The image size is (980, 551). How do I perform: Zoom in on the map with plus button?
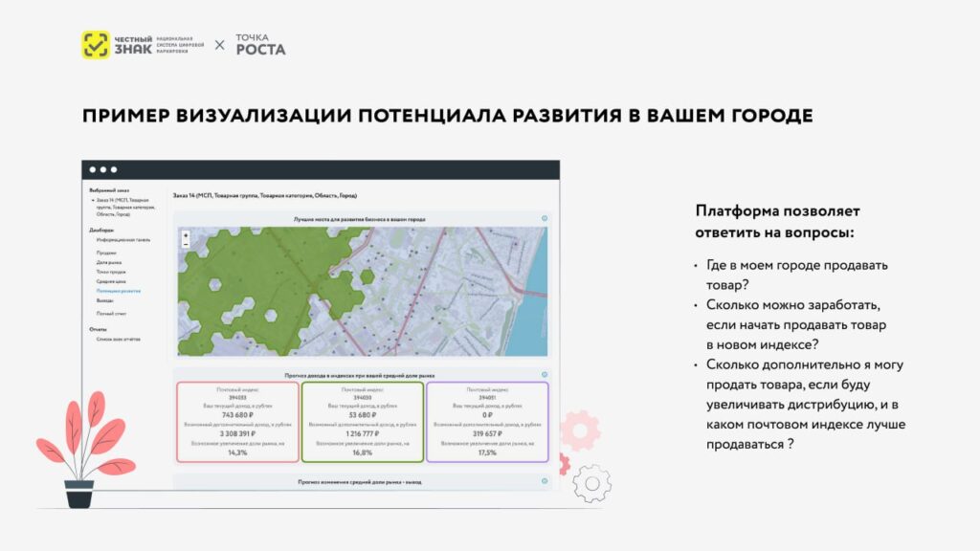[x=186, y=234]
